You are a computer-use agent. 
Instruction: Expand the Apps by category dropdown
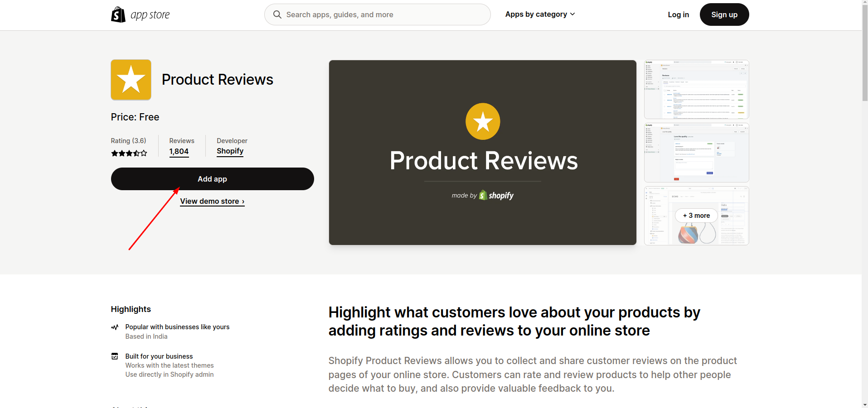coord(536,14)
